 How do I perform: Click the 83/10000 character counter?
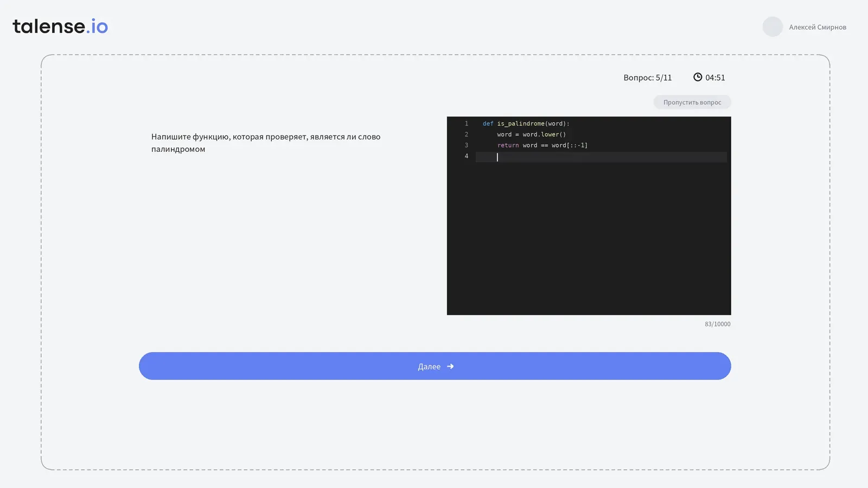tap(718, 324)
